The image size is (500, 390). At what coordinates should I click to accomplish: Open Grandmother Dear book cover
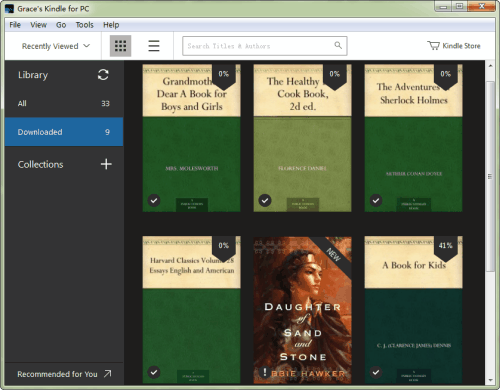point(191,138)
